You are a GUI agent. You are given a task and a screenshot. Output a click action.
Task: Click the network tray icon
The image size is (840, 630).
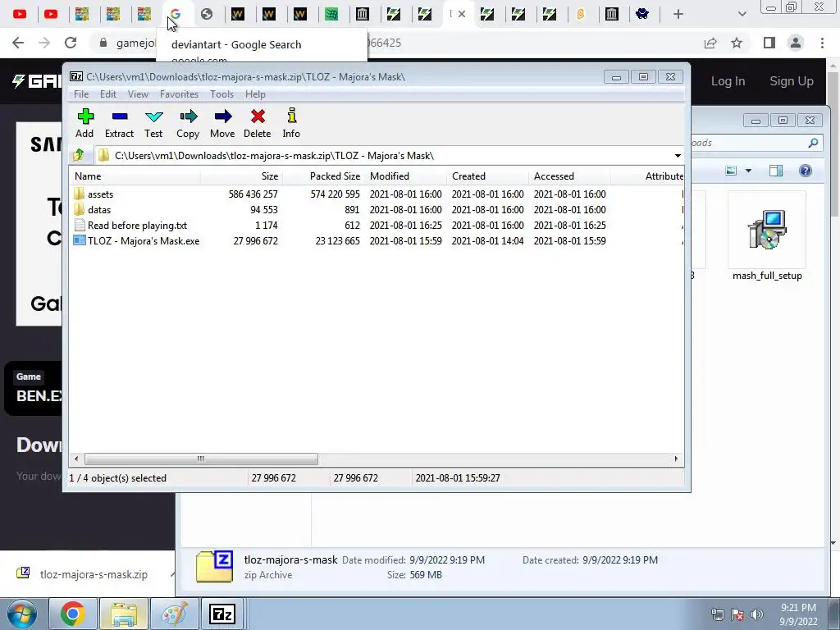717,614
